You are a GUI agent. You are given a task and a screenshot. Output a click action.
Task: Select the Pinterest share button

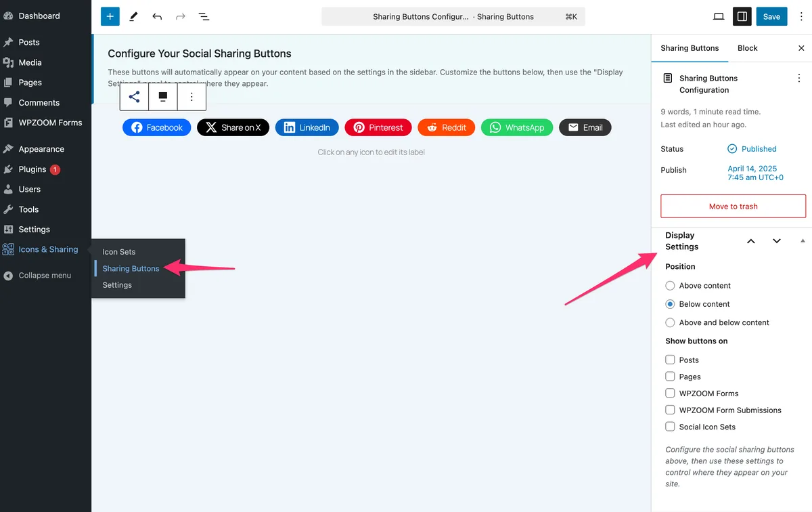(x=378, y=127)
